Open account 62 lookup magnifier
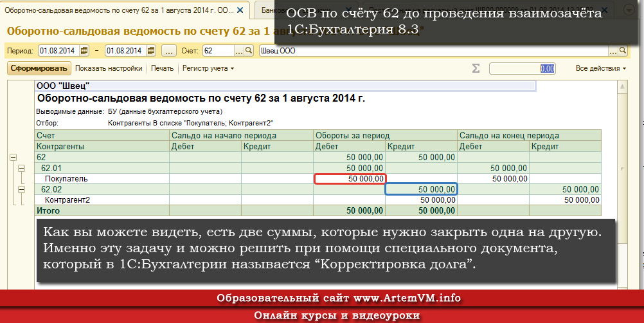The height and width of the screenshot is (323, 644). click(249, 51)
